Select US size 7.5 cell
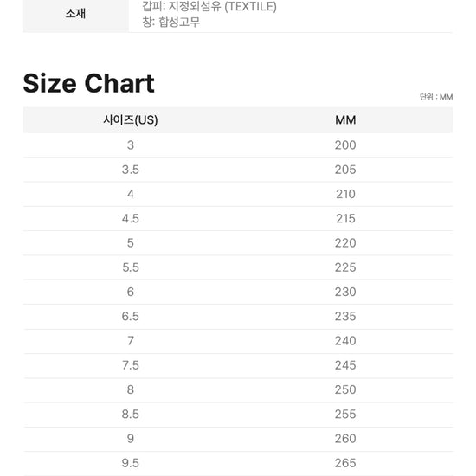The image size is (476, 476). point(131,365)
